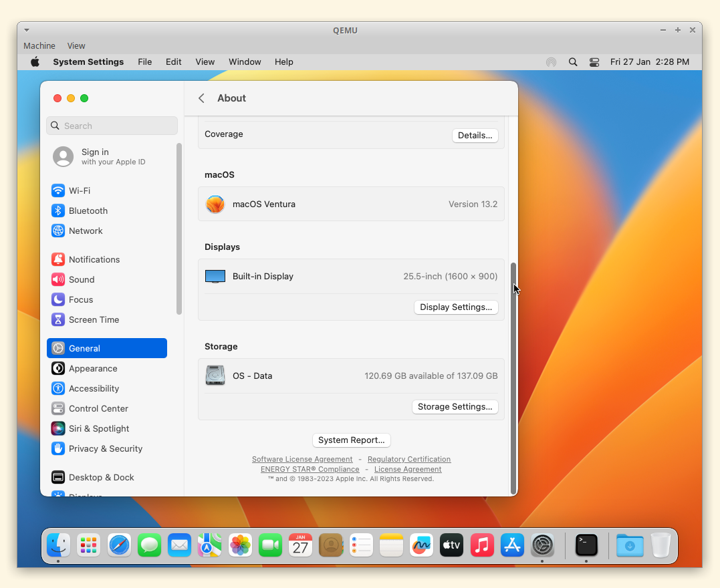Select Bluetooth in the sidebar
The height and width of the screenshot is (588, 720).
click(88, 210)
